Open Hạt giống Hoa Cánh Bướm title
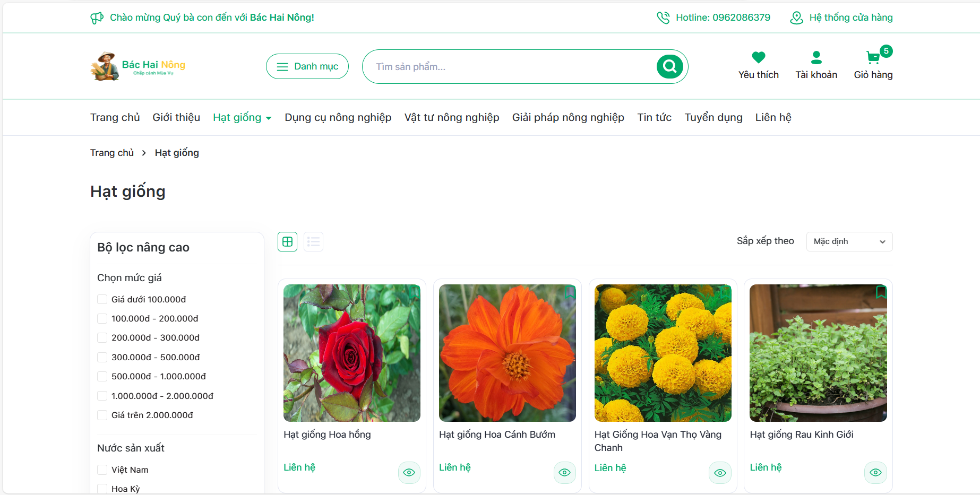Image resolution: width=980 pixels, height=495 pixels. coord(497,435)
